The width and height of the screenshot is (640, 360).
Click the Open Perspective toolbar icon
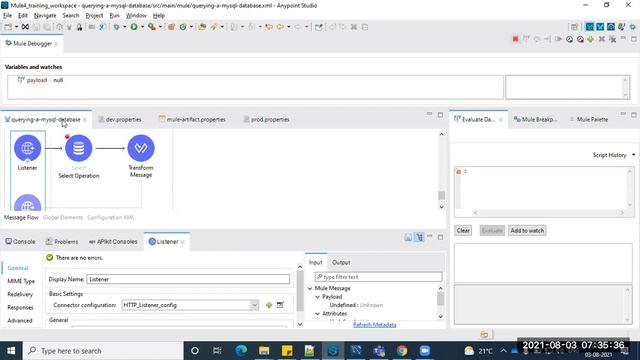tap(574, 27)
